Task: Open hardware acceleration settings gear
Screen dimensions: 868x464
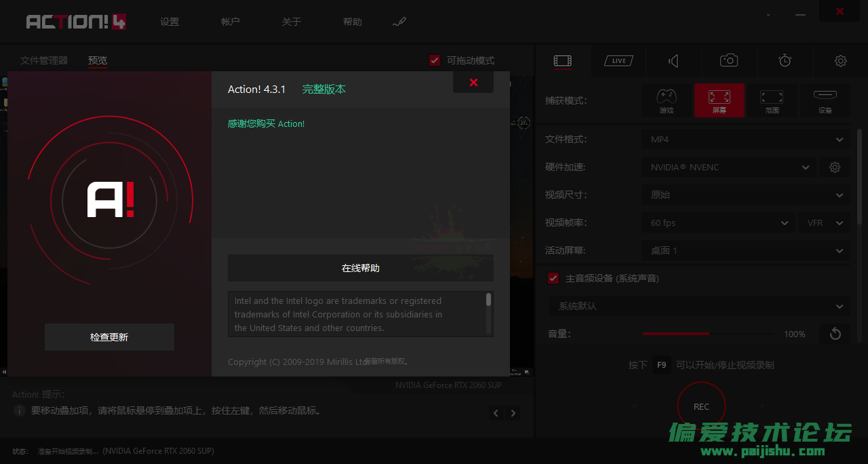Action: (835, 167)
